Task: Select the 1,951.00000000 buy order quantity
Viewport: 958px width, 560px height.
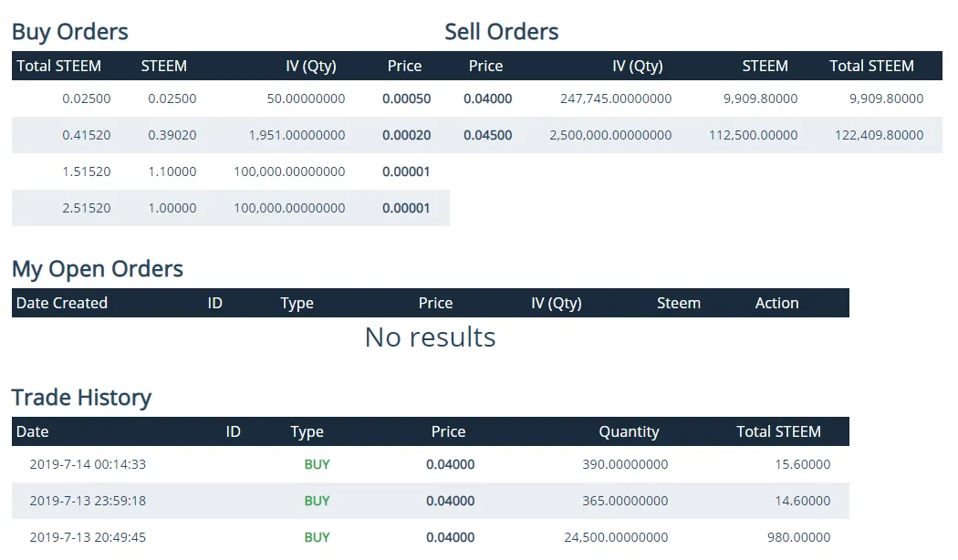Action: click(297, 135)
